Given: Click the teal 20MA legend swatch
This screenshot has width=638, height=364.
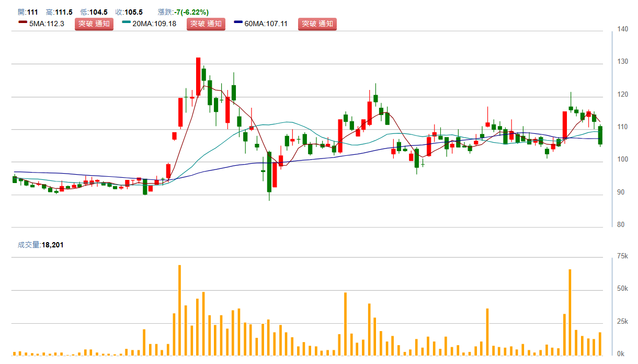Looking at the screenshot, I should pyautogui.click(x=126, y=22).
